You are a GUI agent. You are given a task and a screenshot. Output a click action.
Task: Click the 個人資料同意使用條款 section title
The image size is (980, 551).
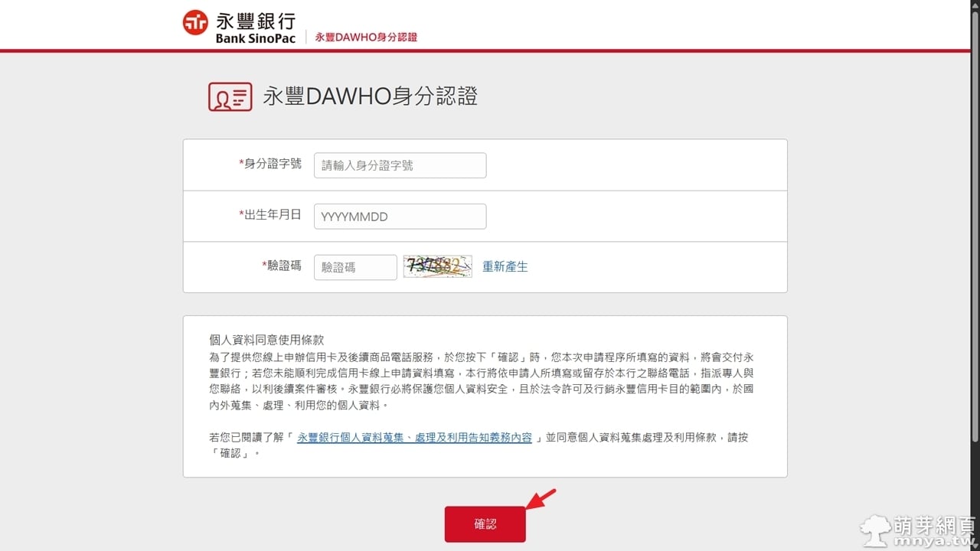[x=266, y=340]
